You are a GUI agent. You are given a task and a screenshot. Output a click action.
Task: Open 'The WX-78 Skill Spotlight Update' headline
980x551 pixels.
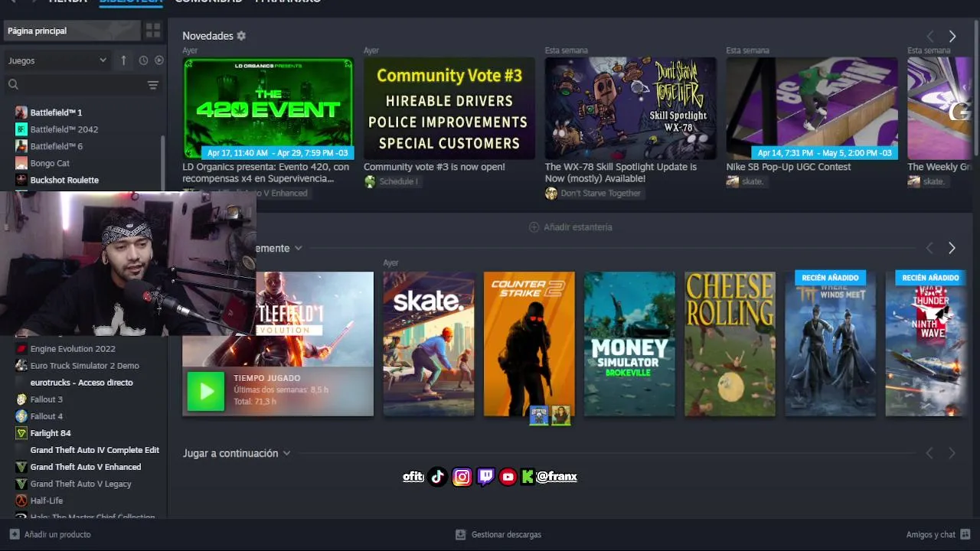coord(621,172)
